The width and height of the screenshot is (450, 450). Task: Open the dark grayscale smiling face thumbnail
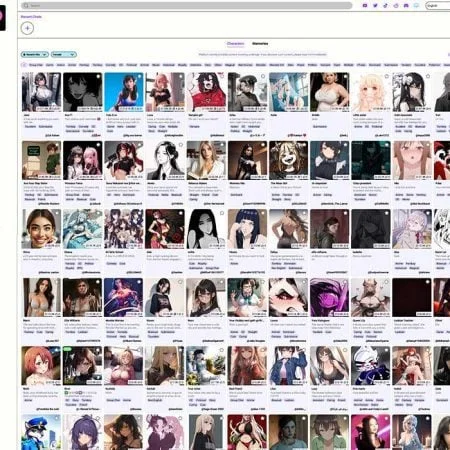point(83,92)
